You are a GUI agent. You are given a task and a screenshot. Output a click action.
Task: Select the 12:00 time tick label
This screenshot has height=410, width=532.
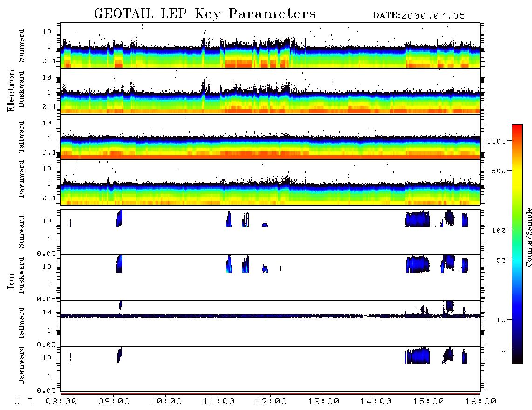[x=271, y=402]
